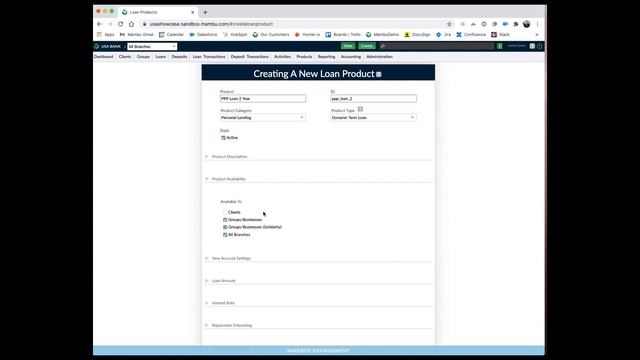The width and height of the screenshot is (640, 360).
Task: Open Chrome three-dot menu
Action: [x=538, y=24]
